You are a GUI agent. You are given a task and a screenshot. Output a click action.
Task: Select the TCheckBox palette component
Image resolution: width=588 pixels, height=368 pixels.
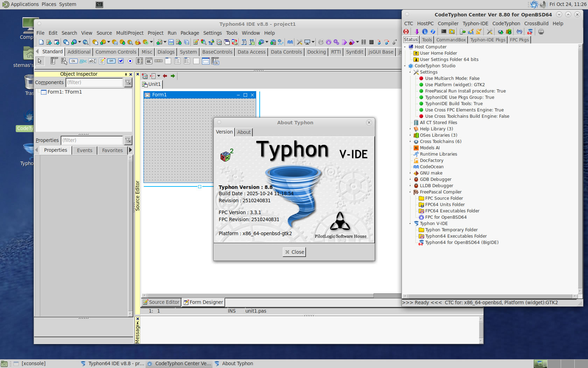[x=121, y=61]
